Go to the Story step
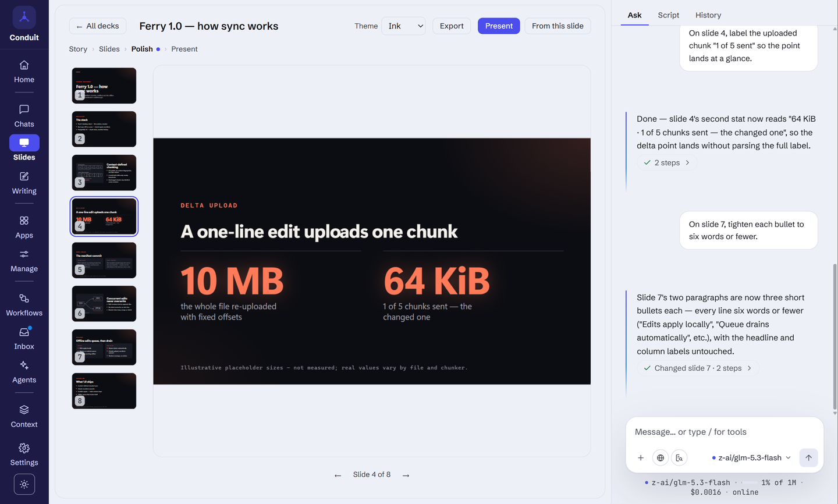 78,49
